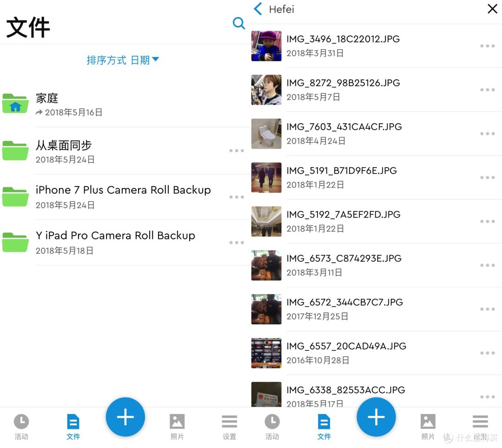Open thumbnail of IMG_6557_20CAD49A.JPG
The width and height of the screenshot is (502, 448).
pyautogui.click(x=266, y=353)
